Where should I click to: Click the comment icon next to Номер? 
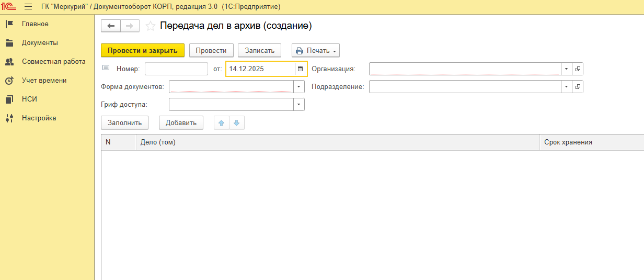point(106,68)
